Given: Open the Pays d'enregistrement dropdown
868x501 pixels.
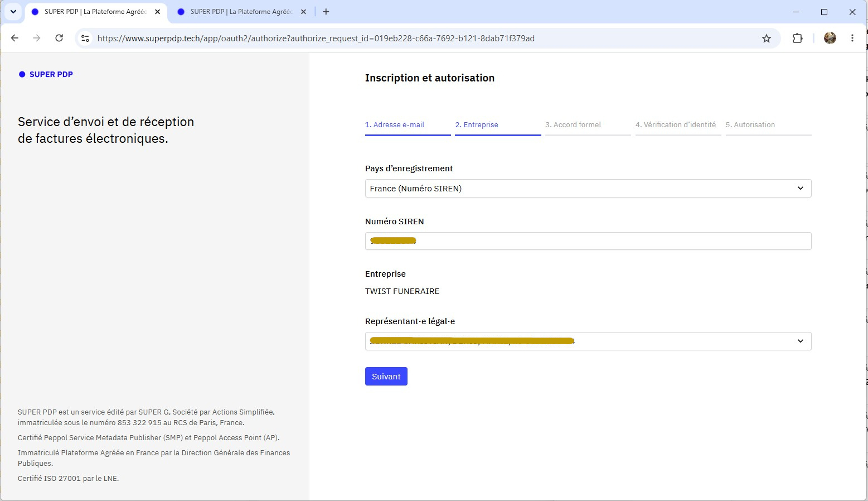Looking at the screenshot, I should click(588, 189).
